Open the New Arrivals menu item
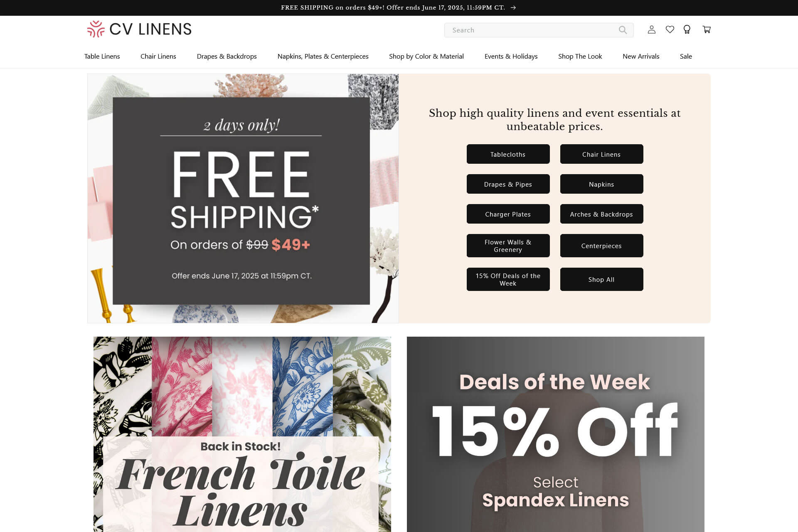 point(641,56)
